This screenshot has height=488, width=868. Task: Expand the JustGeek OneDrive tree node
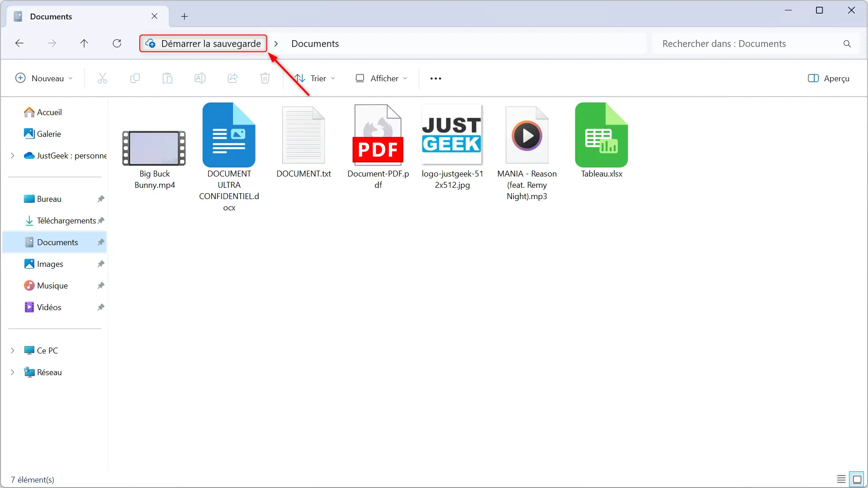pyautogui.click(x=13, y=156)
